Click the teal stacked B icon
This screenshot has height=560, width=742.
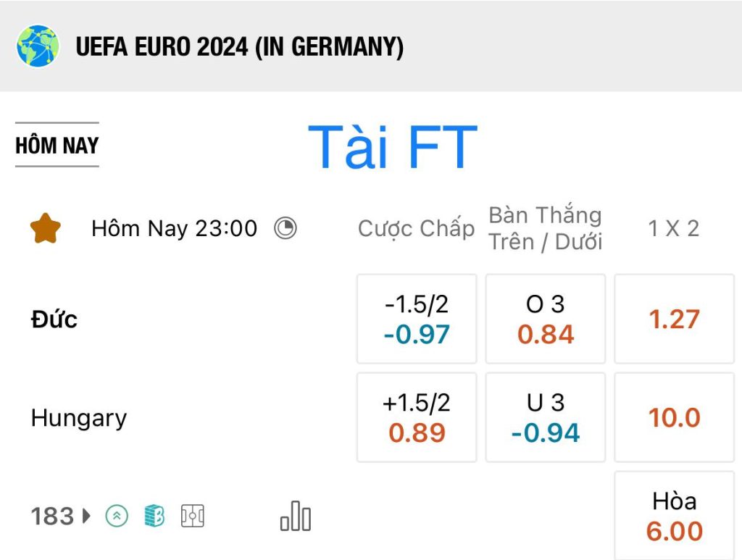pos(154,516)
